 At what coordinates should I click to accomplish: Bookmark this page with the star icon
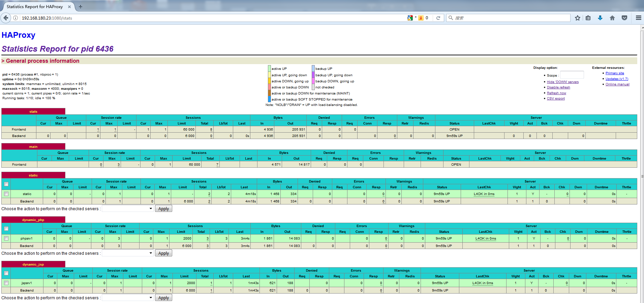click(578, 18)
